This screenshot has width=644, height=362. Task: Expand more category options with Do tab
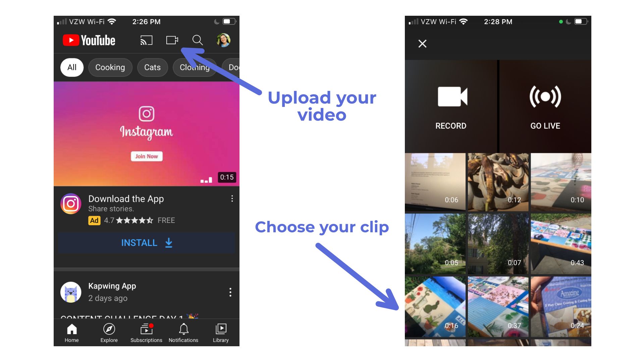click(233, 67)
